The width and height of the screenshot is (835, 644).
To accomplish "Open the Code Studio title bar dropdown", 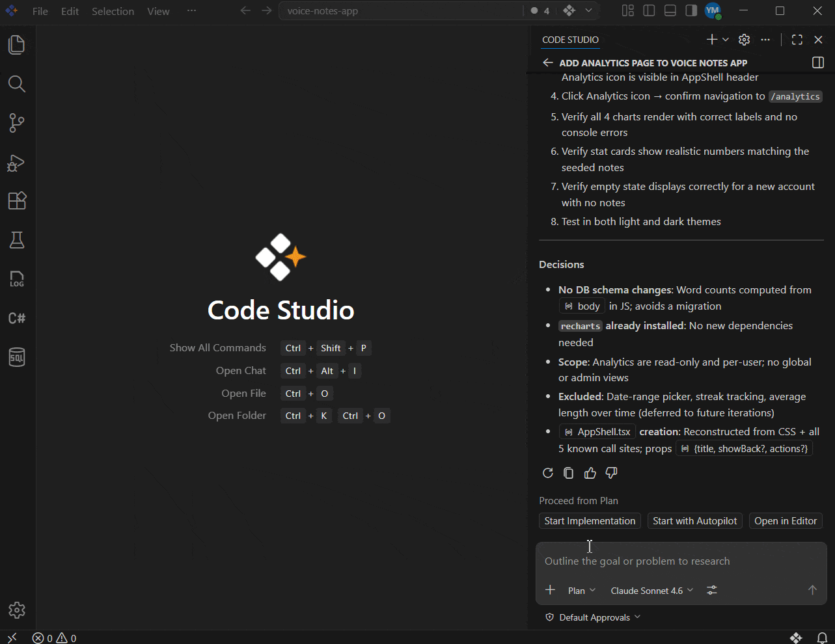I will coord(588,10).
